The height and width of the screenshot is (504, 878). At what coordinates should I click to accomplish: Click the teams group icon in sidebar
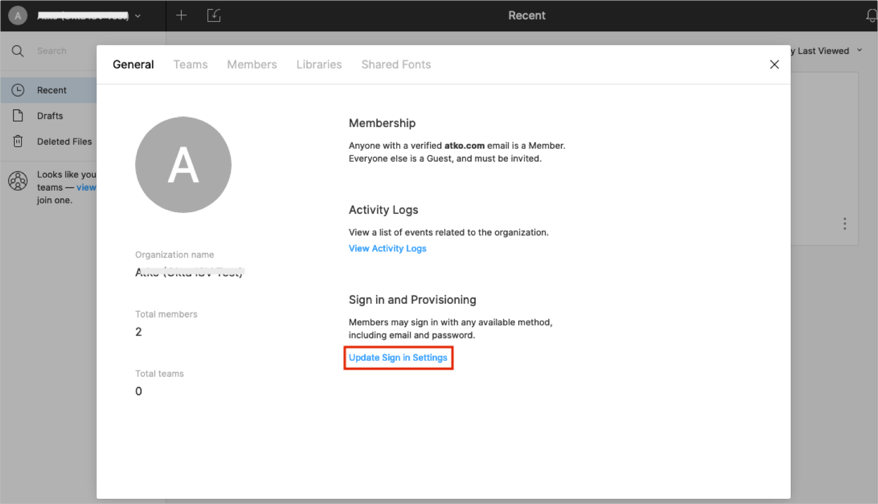[x=18, y=181]
